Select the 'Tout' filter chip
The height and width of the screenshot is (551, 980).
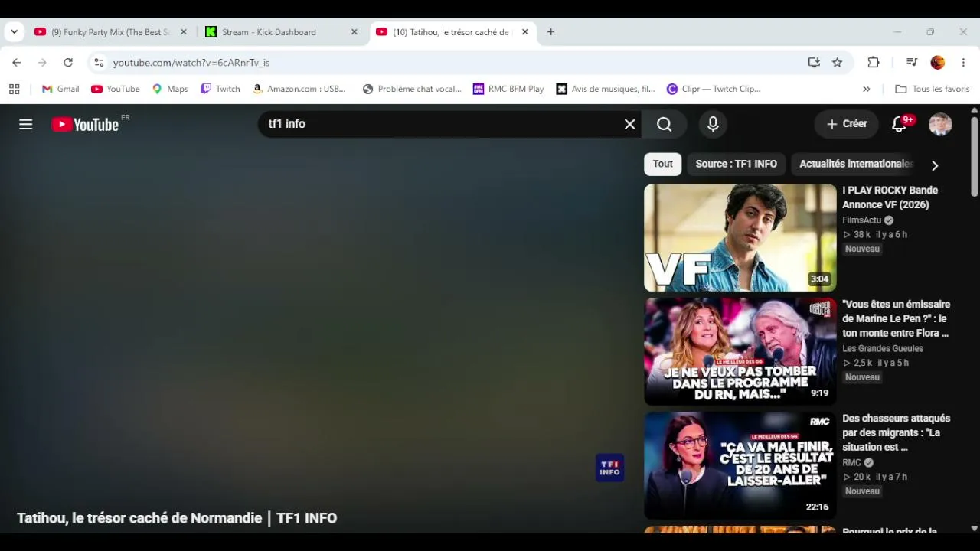[663, 164]
